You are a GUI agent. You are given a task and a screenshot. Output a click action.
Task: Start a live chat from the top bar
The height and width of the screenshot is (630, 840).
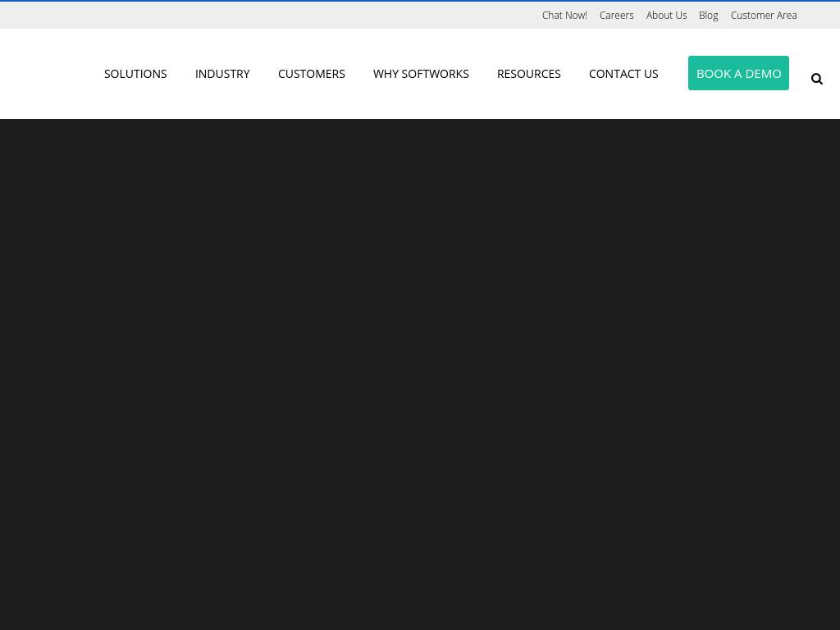coord(564,16)
